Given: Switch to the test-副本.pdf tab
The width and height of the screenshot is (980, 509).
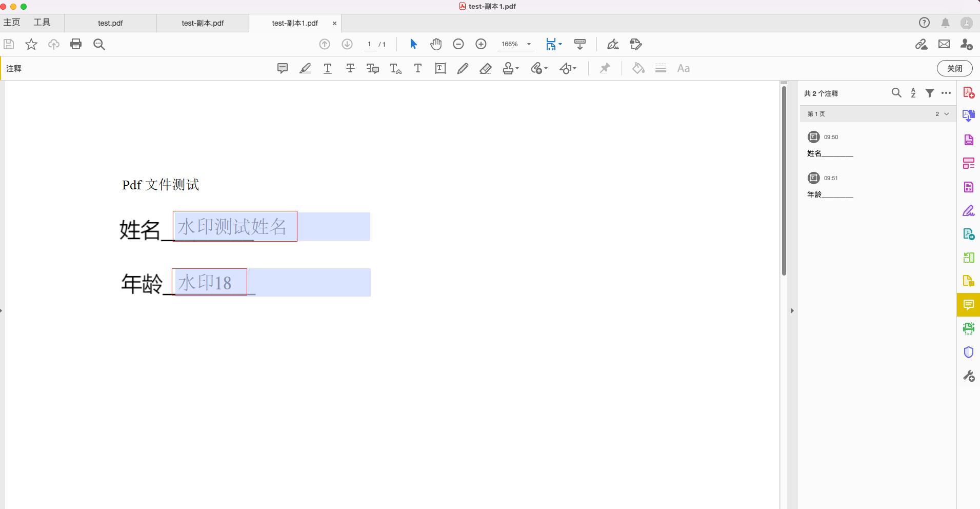Looking at the screenshot, I should tap(203, 23).
